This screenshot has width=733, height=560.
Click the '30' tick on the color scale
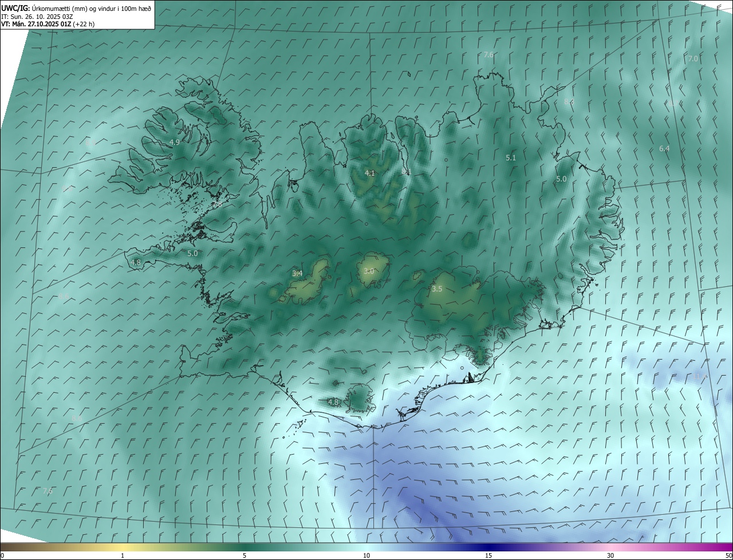[610, 555]
